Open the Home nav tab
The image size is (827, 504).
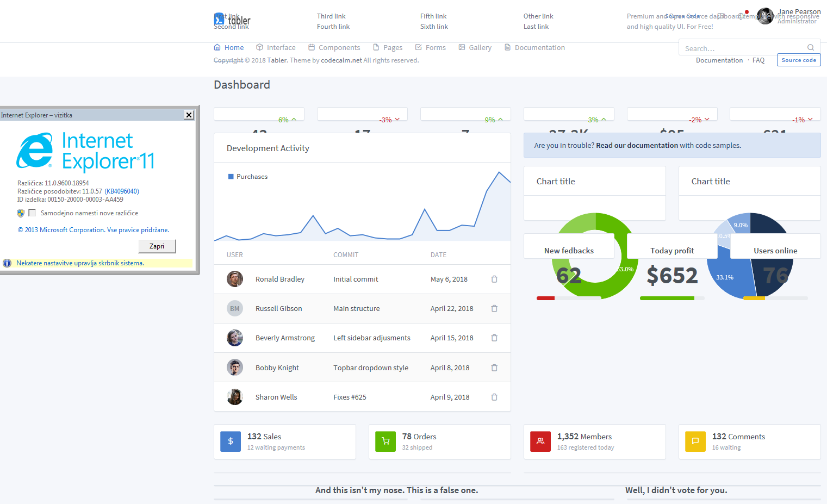(229, 47)
